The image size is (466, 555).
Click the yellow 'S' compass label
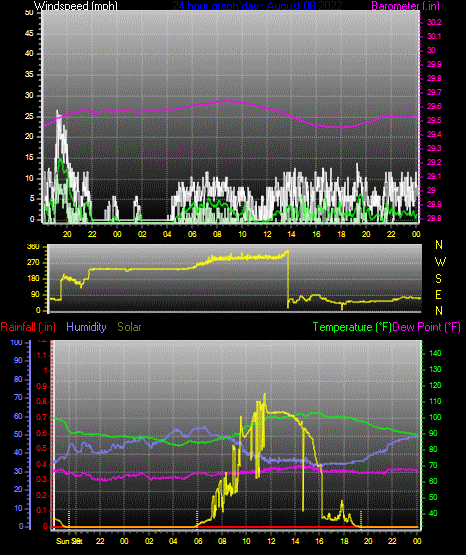click(x=439, y=279)
